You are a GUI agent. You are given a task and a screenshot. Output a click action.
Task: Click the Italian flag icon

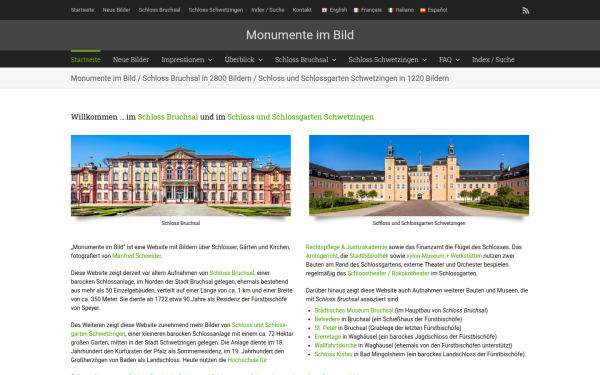(x=391, y=10)
